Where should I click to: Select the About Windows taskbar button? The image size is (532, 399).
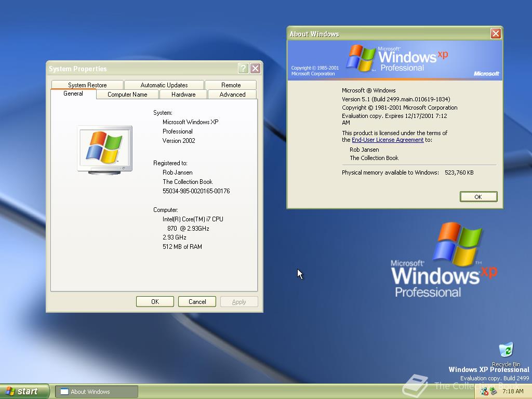point(97,392)
